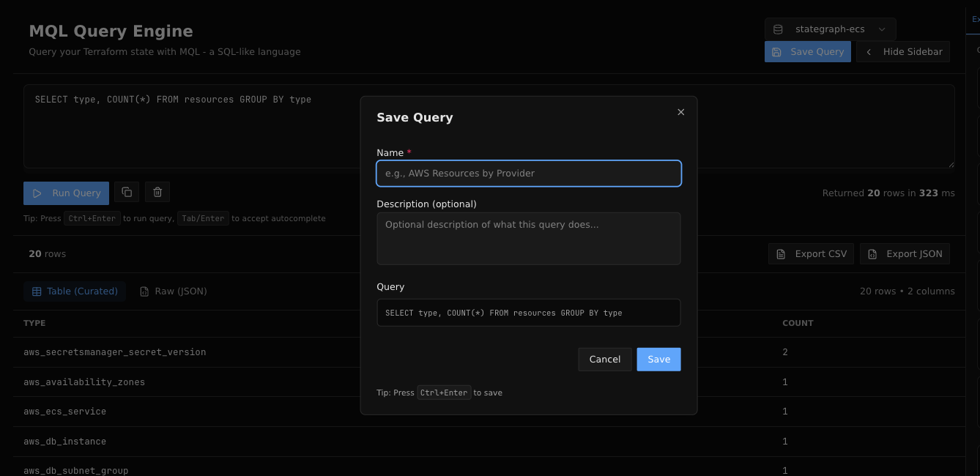Image resolution: width=980 pixels, height=476 pixels.
Task: Click the database icon beside stategraph-ecs
Action: pyautogui.click(x=779, y=29)
